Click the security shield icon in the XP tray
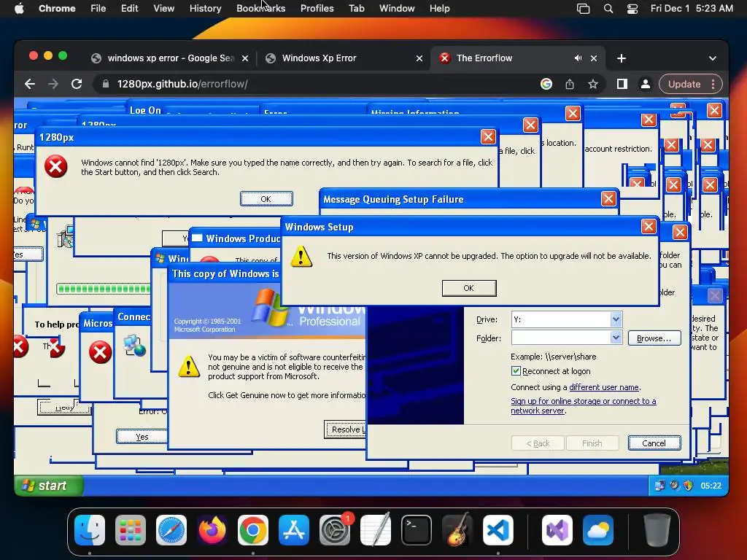The width and height of the screenshot is (747, 560). [x=689, y=486]
